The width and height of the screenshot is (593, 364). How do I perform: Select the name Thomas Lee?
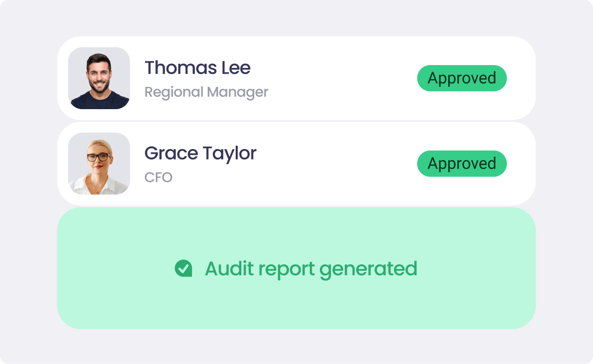tap(197, 67)
